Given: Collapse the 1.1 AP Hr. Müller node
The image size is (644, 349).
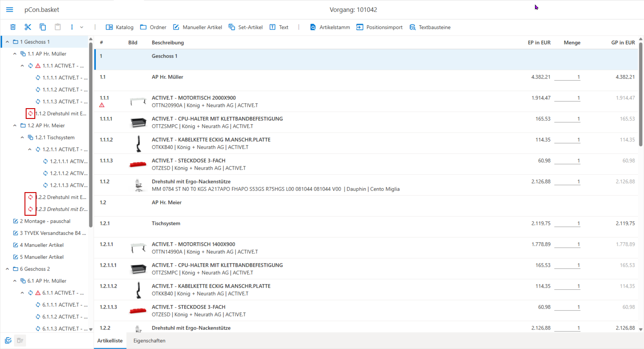Looking at the screenshot, I should pyautogui.click(x=15, y=54).
